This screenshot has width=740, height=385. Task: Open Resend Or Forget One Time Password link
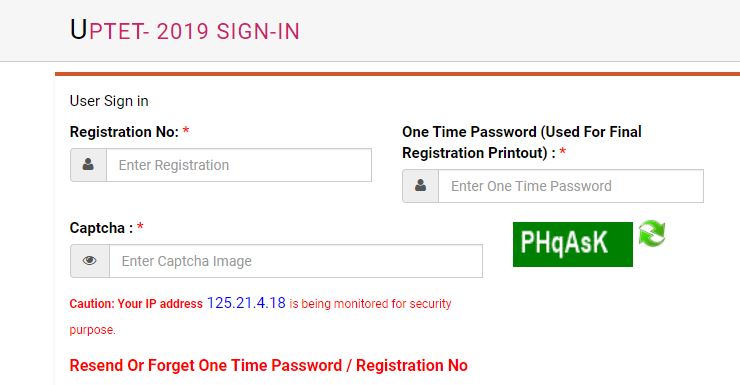pyautogui.click(x=269, y=366)
